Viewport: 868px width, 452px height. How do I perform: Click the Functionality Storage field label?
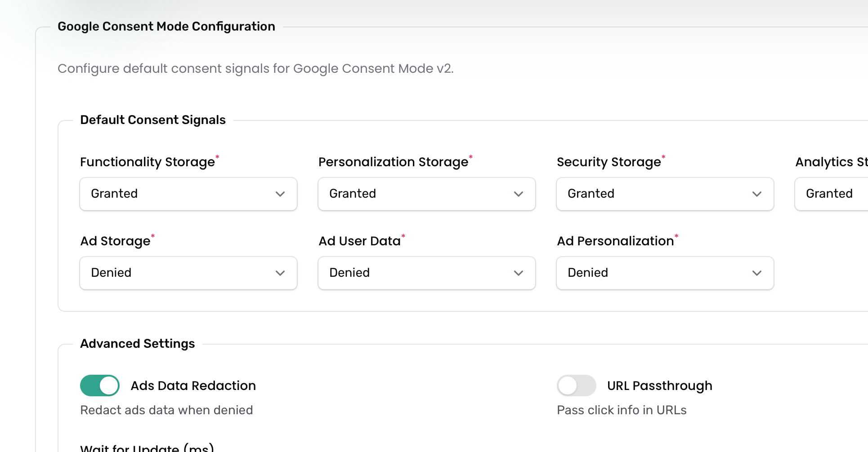click(x=148, y=162)
